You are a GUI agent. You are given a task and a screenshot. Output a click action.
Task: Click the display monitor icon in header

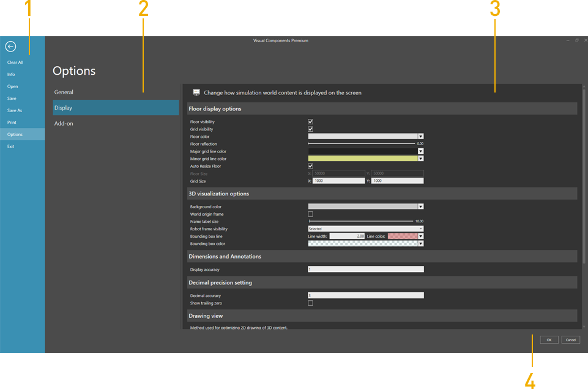(196, 93)
